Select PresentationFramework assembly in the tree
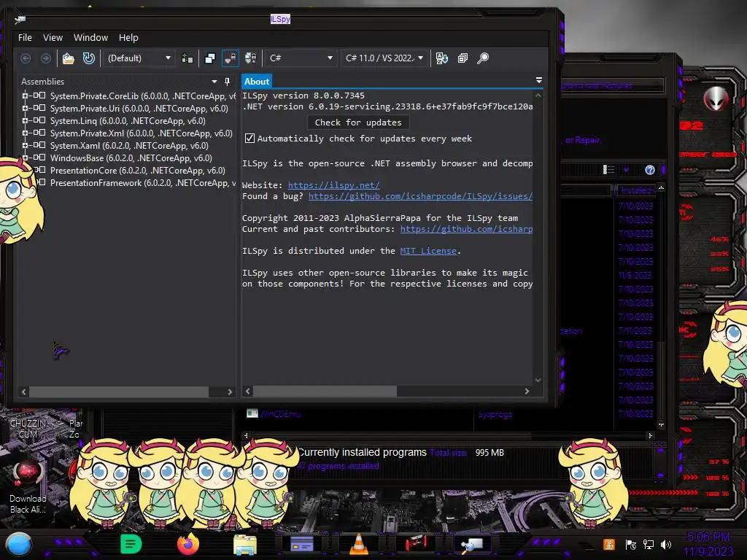This screenshot has width=747, height=560. (143, 183)
